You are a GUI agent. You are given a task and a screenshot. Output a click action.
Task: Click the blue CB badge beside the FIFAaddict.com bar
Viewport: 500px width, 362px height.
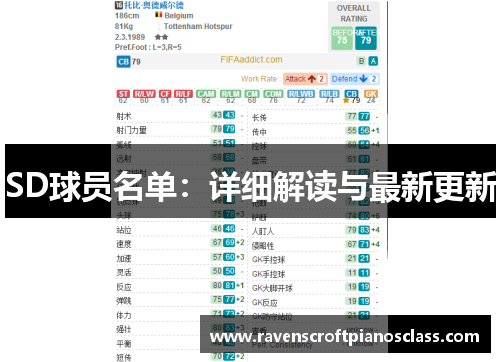pyautogui.click(x=123, y=62)
